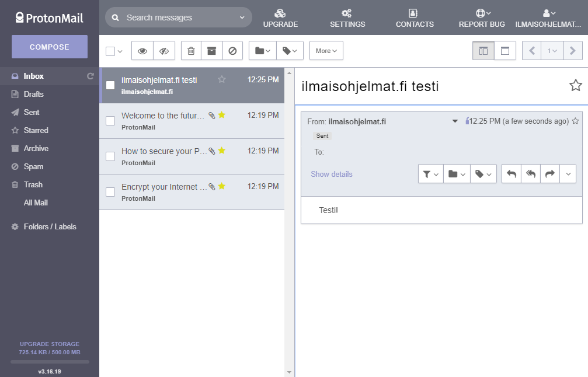Tick checkbox for 'ilmaisohjelmat.fi testi'

point(110,85)
